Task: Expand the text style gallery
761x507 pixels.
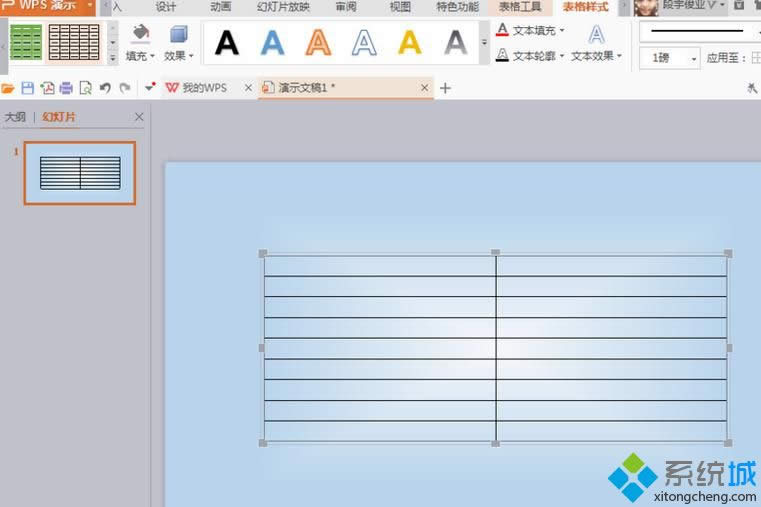Action: tap(484, 43)
